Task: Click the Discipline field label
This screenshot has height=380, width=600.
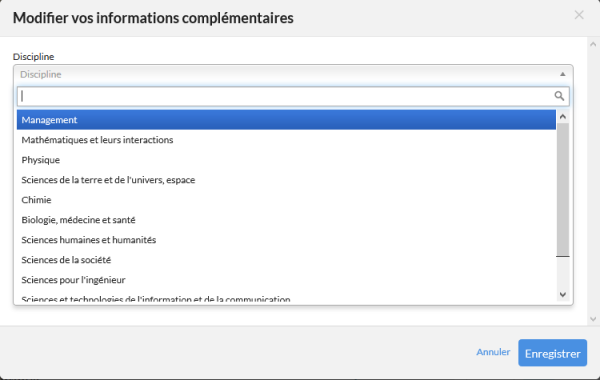Action: coord(34,57)
